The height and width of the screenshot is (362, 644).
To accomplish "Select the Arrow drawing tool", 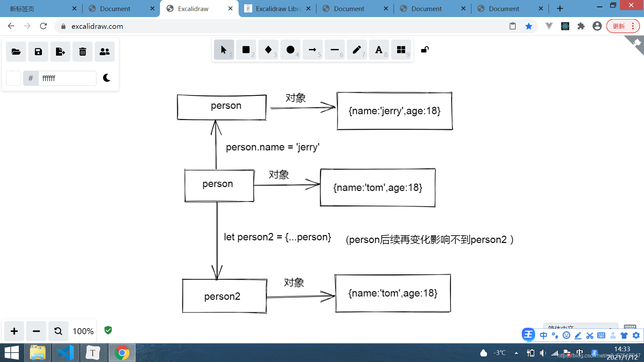I will 312,50.
